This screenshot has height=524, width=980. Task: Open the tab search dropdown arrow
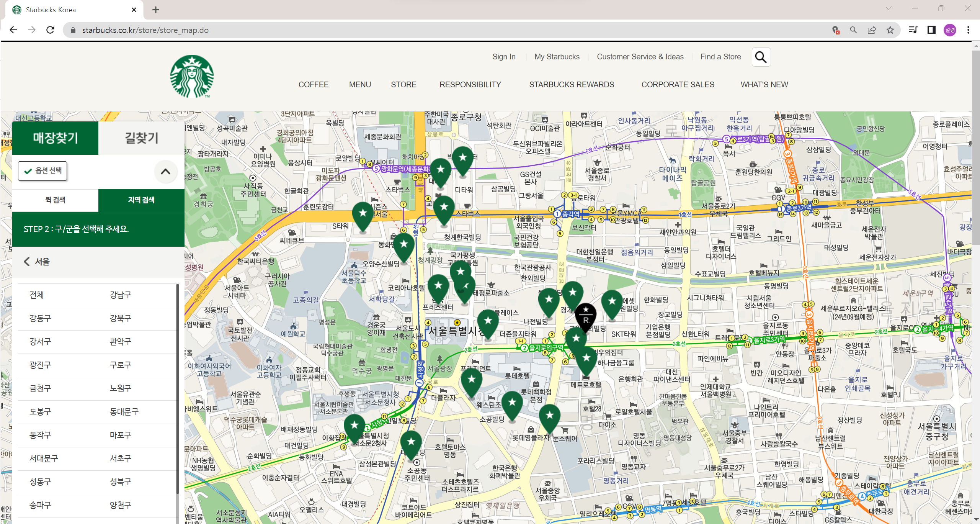point(889,9)
